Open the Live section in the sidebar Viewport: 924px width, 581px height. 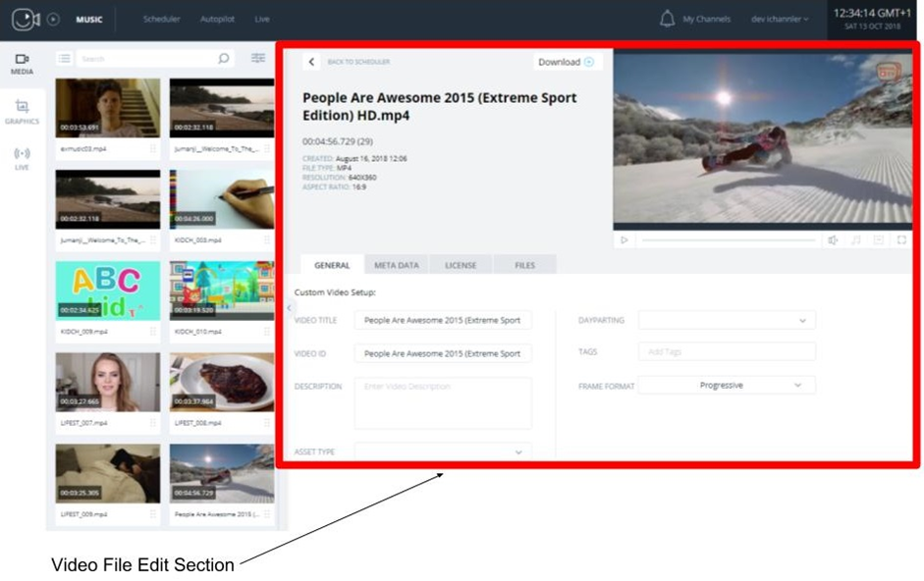coord(22,157)
